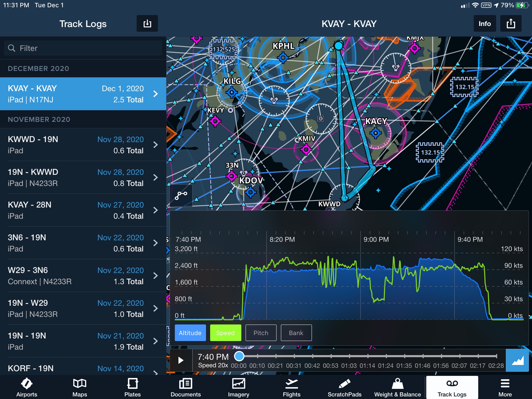
Task: Tap the share track log icon
Action: pos(510,24)
